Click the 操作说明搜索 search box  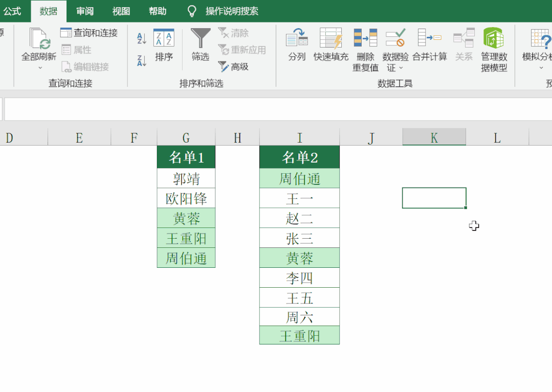coord(232,11)
